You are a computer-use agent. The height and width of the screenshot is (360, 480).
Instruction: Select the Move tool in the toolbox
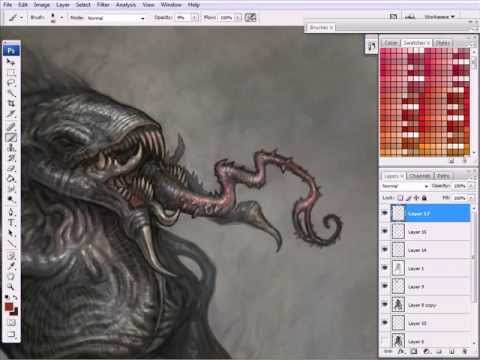click(x=11, y=62)
